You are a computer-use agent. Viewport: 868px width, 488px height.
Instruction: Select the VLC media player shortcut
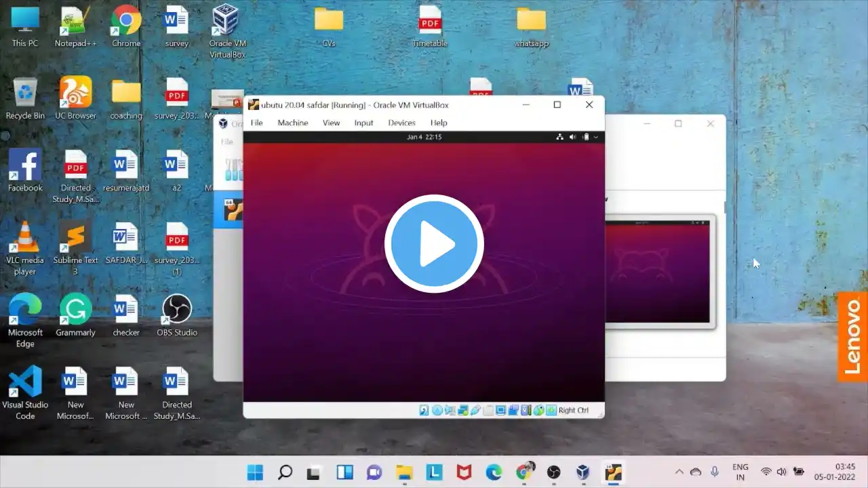click(x=25, y=248)
